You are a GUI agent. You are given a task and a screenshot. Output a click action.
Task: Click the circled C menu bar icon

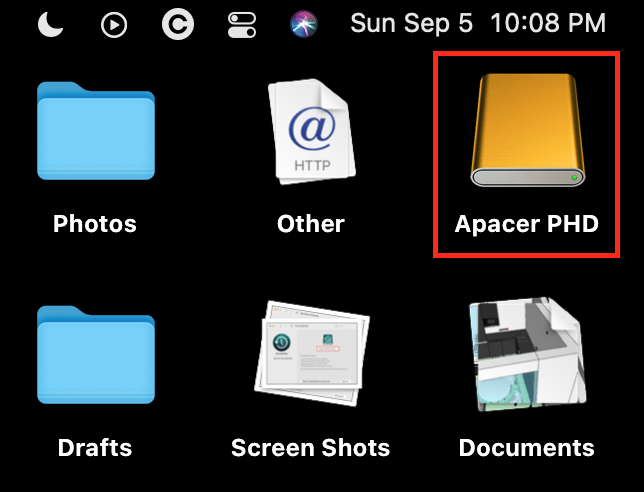[x=178, y=24]
